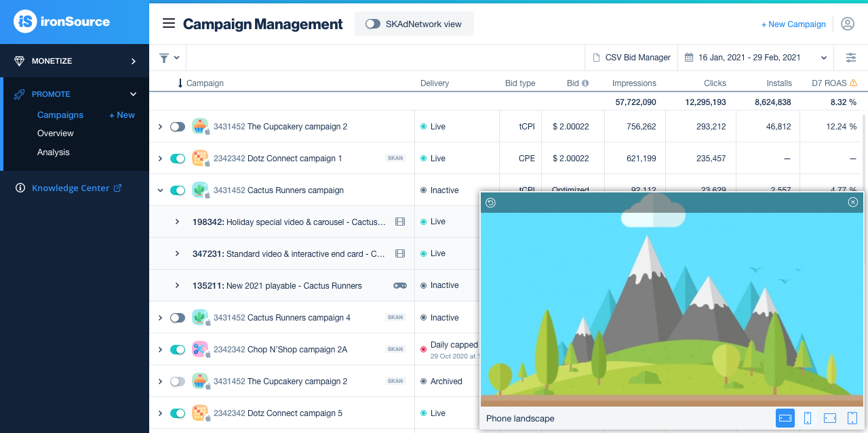The height and width of the screenshot is (433, 868).
Task: Click the info icon beside Knowledge Center
Action: [20, 188]
